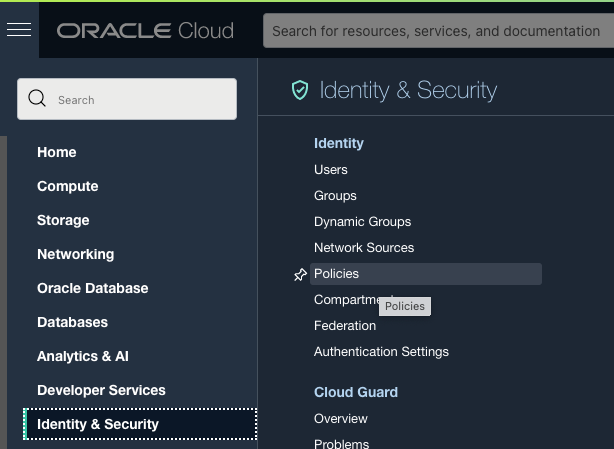
Task: Open the Dynamic Groups link
Action: click(362, 222)
